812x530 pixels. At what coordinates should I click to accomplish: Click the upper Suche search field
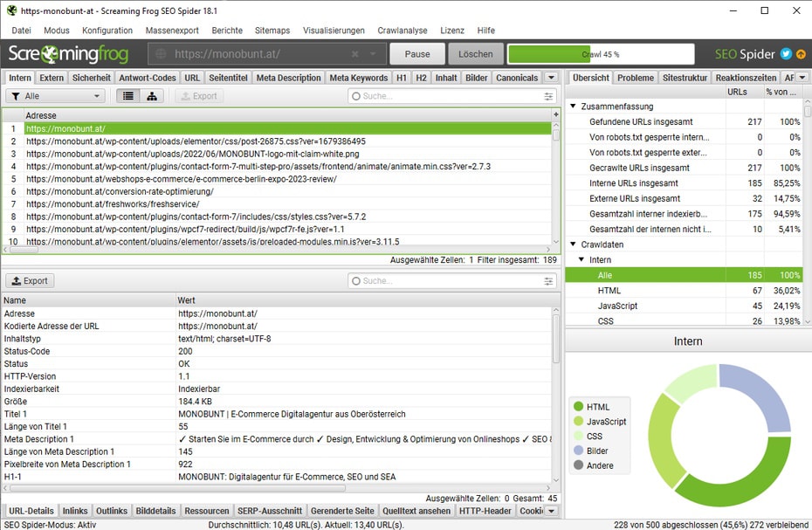coord(452,96)
